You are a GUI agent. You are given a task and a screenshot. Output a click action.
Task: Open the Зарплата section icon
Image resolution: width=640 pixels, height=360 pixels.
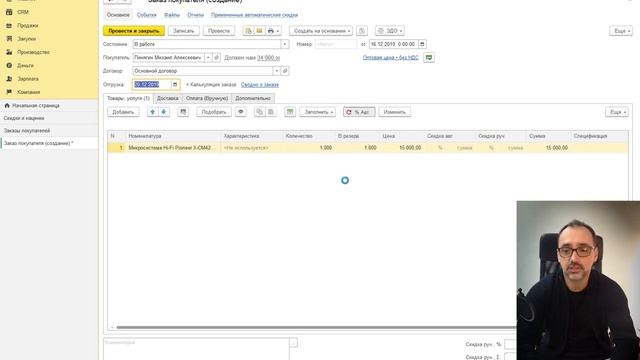pyautogui.click(x=9, y=79)
